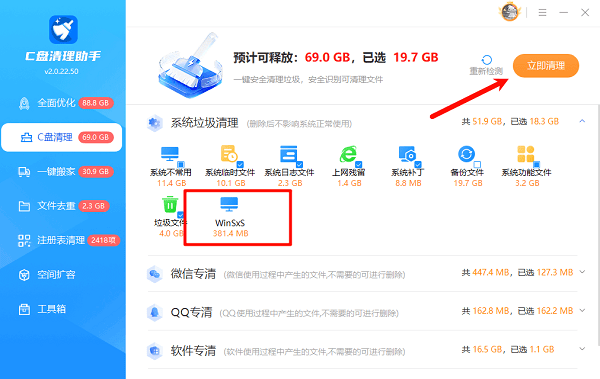The height and width of the screenshot is (379, 600).
Task: Go to 文件去重 section
Action: pos(61,206)
